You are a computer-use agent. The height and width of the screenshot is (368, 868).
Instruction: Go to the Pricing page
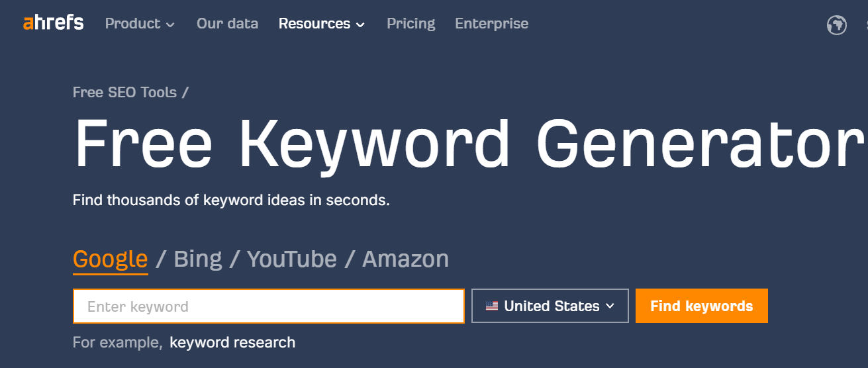[x=410, y=24]
